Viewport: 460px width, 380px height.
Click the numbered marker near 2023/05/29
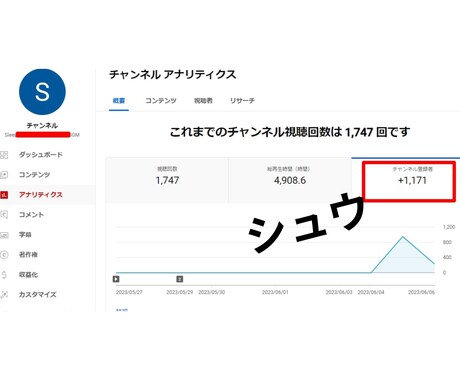click(180, 279)
